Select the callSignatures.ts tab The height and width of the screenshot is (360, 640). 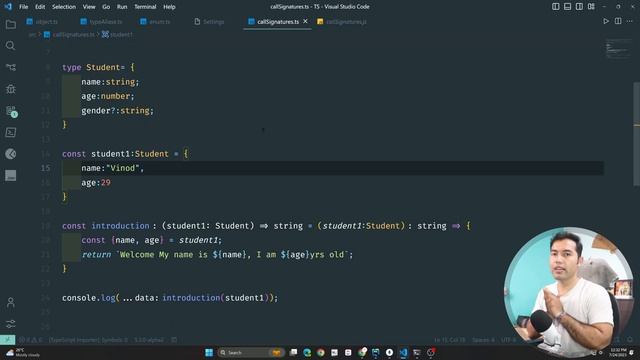point(278,22)
